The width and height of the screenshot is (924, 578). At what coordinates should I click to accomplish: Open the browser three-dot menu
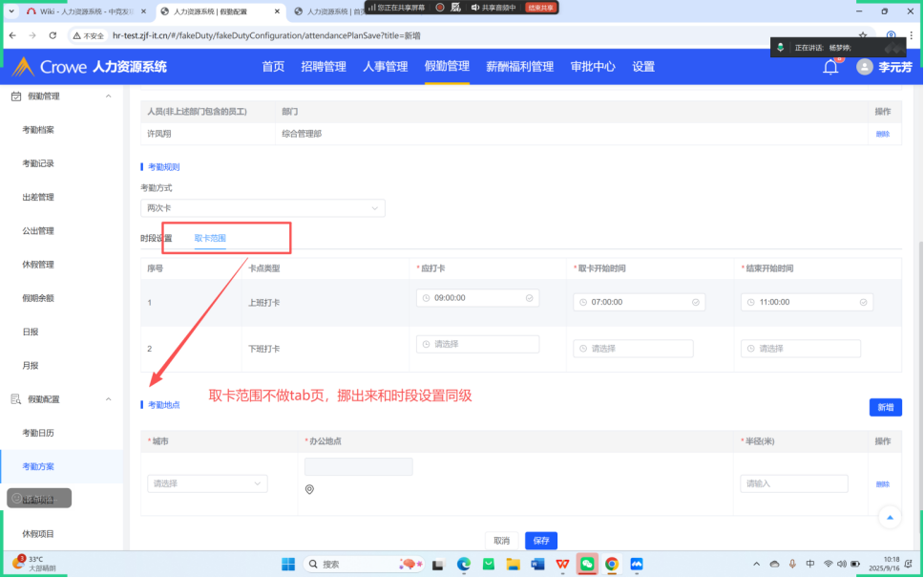coord(911,35)
